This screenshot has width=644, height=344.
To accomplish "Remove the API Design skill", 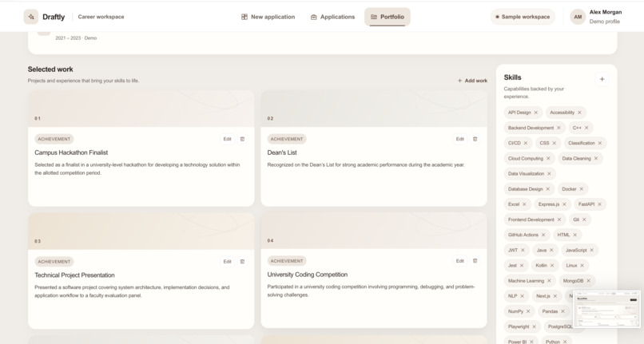I will coord(535,113).
